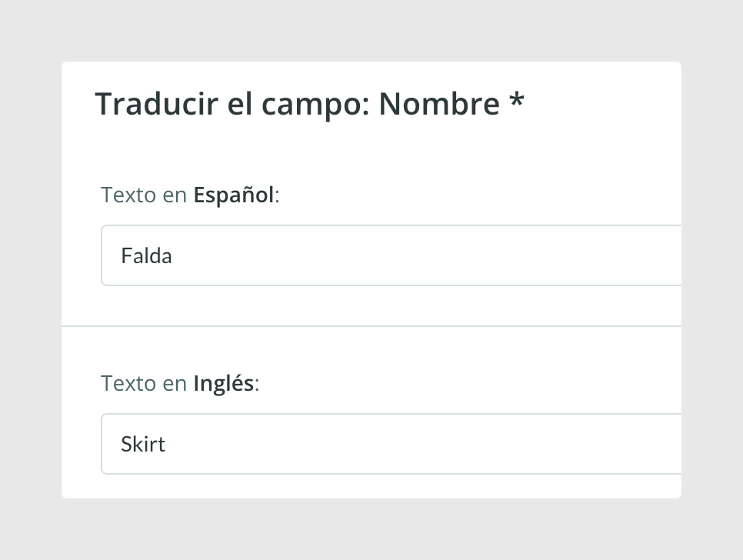743x560 pixels.
Task: Focus the English text input containing Skirt
Action: (391, 444)
